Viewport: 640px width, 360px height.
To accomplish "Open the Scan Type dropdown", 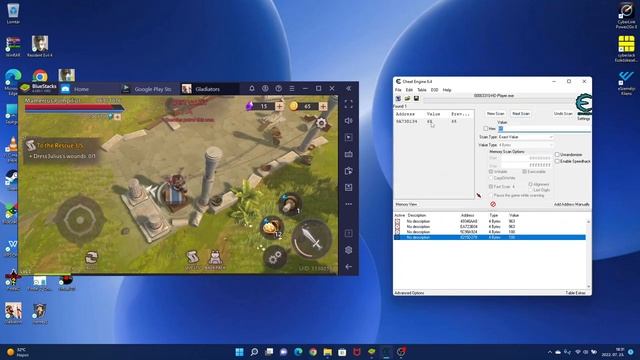I will coord(526,137).
